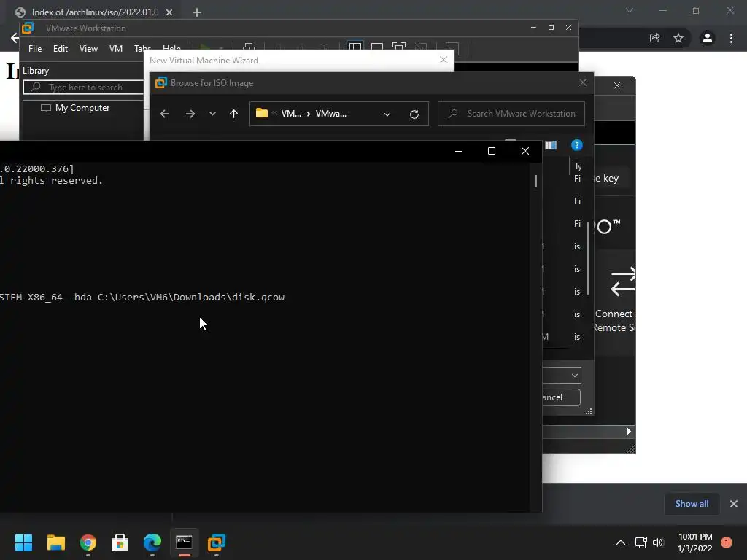This screenshot has height=560, width=747.
Task: Select My Computer in VMware Library
Action: 82,108
